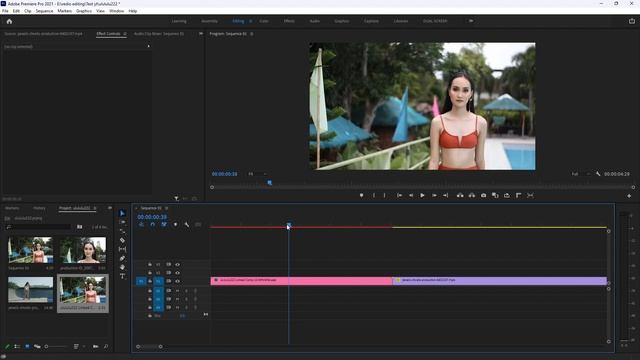
Task: Open the Clip menu
Action: tap(27, 11)
